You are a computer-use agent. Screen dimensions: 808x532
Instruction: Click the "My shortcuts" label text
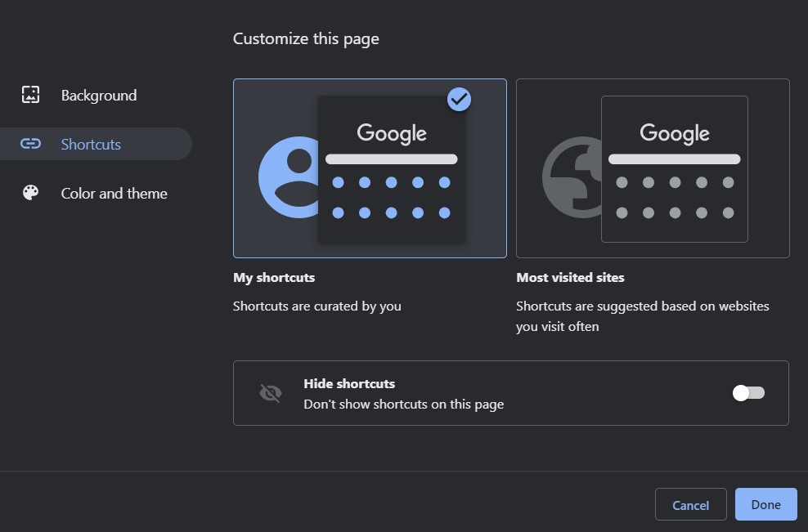pos(274,278)
